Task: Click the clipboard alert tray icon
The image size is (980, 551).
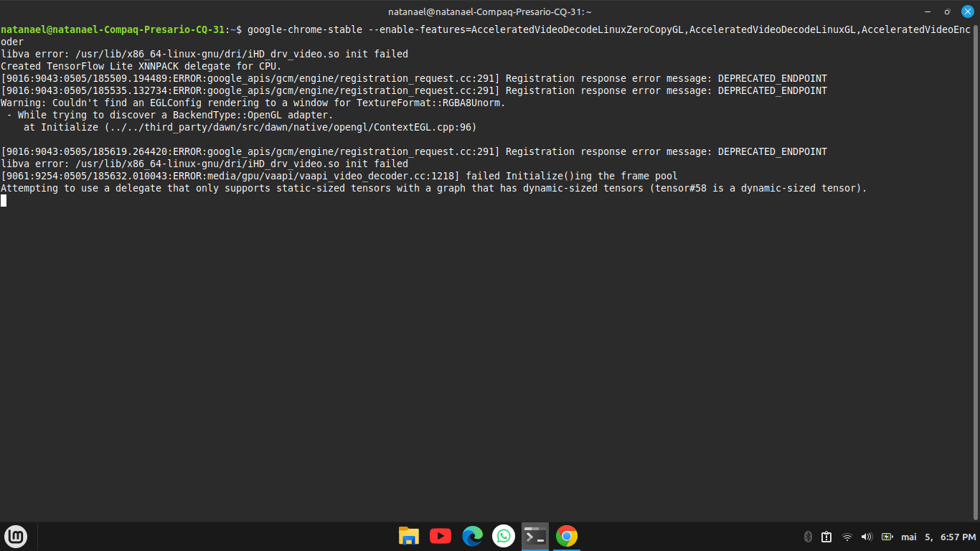Action: (x=826, y=537)
